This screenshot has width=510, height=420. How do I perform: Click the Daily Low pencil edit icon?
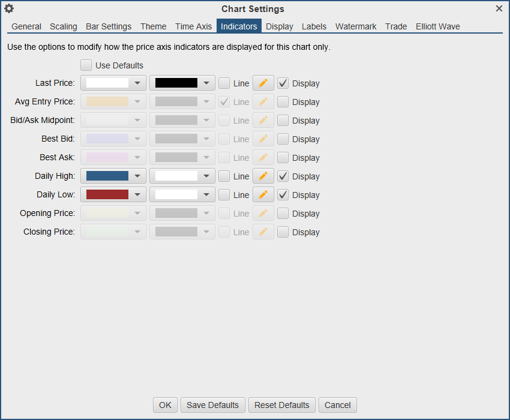[263, 195]
